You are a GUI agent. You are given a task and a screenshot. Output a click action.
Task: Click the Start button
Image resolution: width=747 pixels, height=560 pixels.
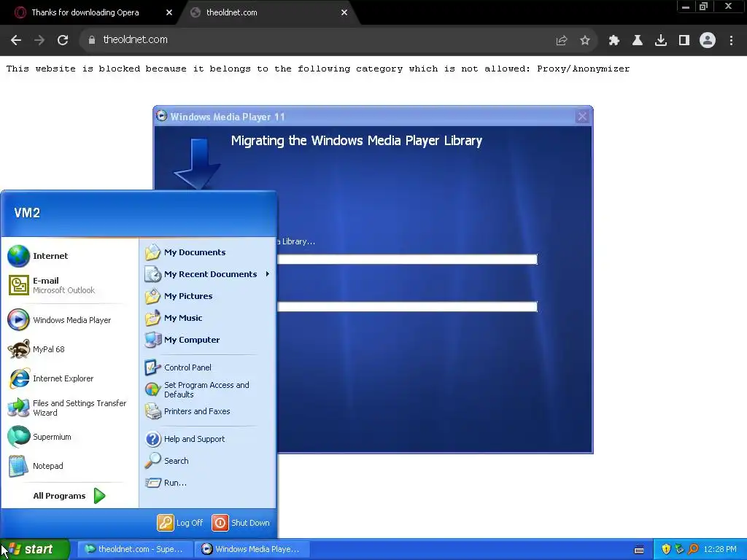35,549
